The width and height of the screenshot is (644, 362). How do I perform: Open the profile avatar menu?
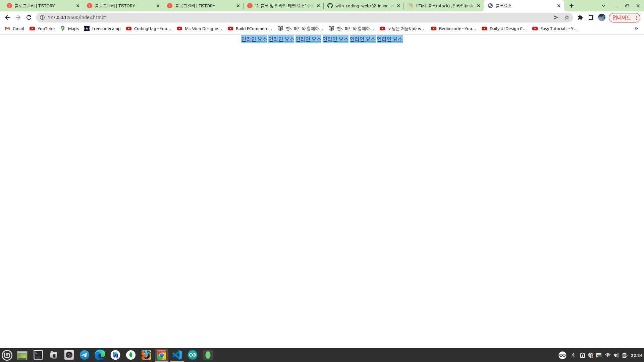[602, 17]
